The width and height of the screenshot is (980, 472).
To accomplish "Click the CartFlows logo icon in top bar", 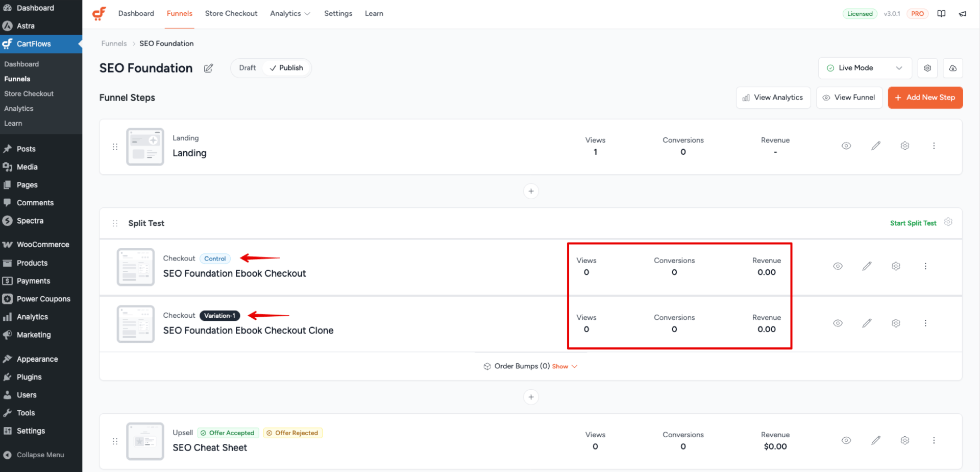I will pyautogui.click(x=99, y=13).
